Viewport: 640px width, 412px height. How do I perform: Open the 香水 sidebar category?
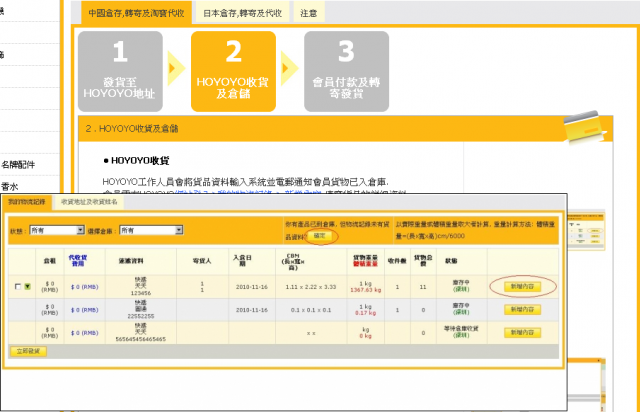[10, 187]
